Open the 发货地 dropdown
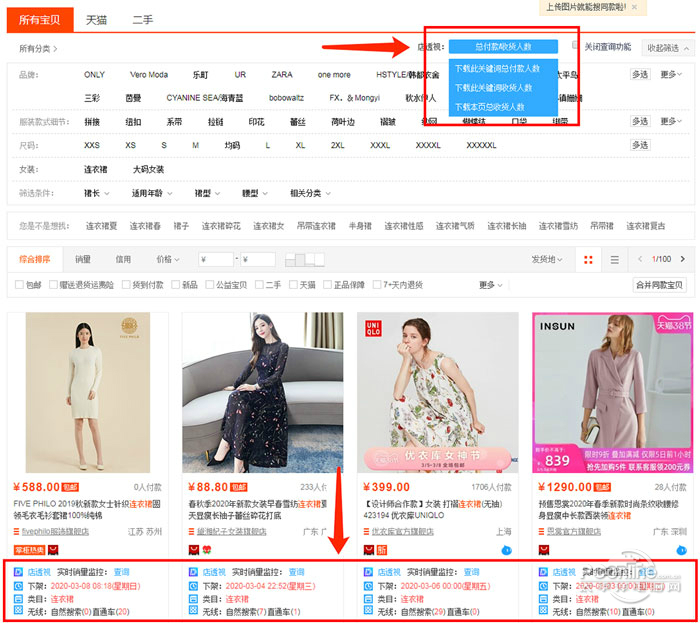 coord(546,259)
